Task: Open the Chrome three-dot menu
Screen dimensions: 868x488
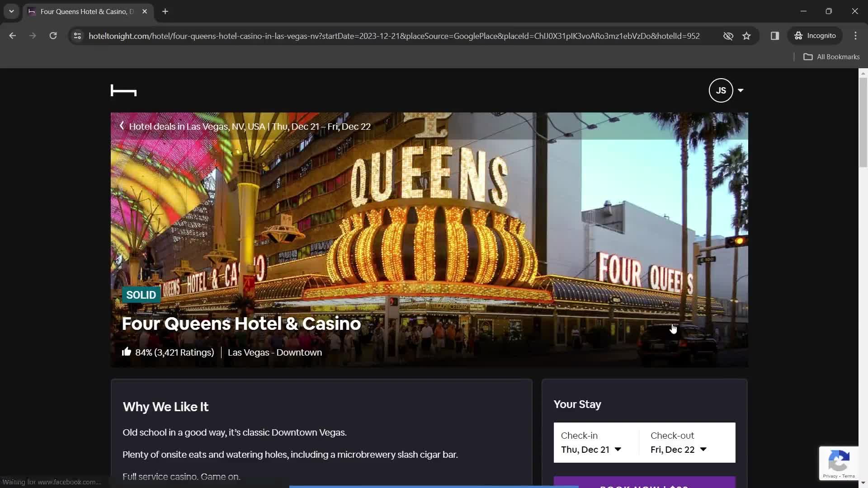Action: [855, 36]
